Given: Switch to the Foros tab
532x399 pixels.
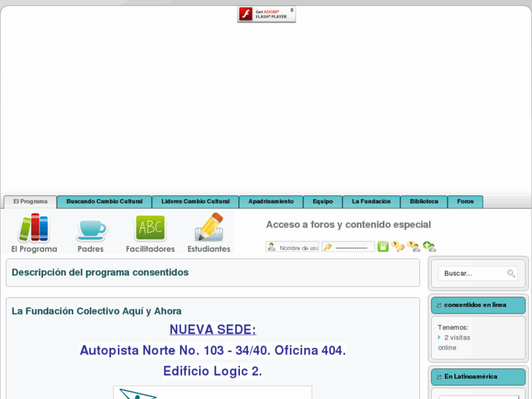Looking at the screenshot, I should pos(465,202).
